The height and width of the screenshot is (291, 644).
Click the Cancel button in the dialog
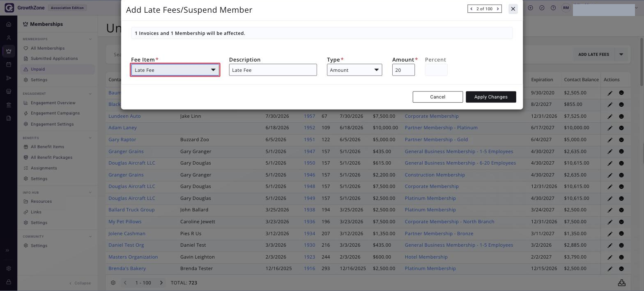coord(438,97)
